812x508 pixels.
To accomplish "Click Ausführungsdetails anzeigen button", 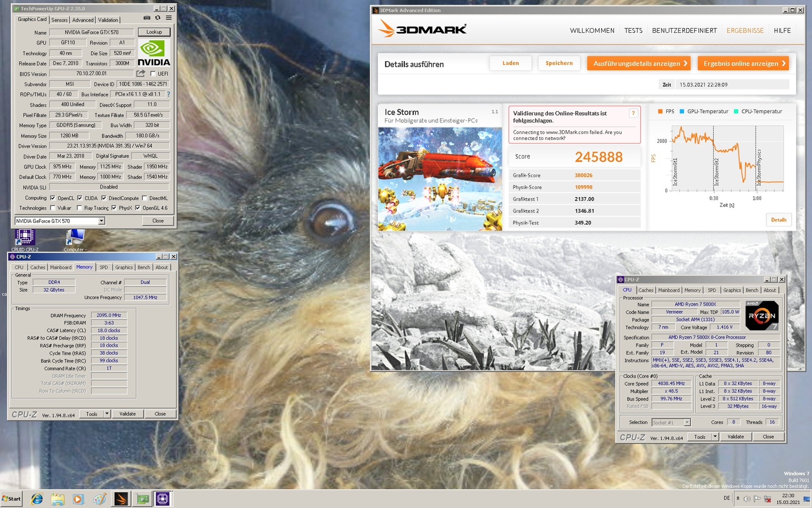I will 639,63.
